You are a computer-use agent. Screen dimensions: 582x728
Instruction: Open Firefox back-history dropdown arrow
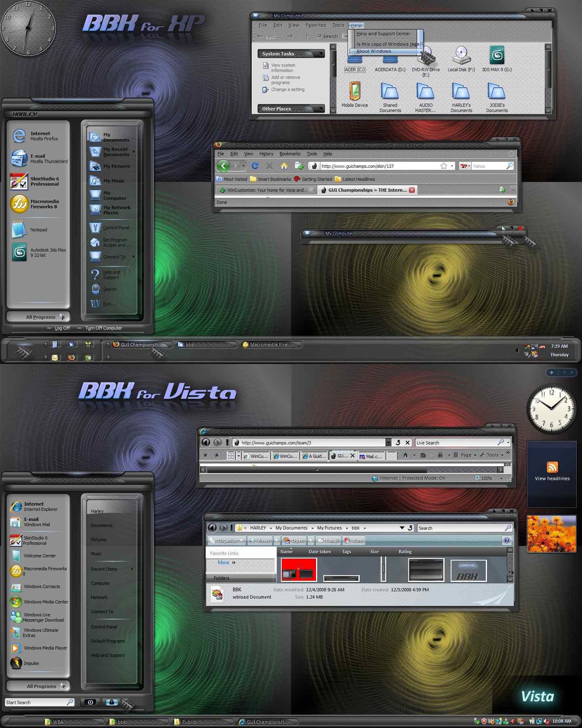click(x=243, y=166)
